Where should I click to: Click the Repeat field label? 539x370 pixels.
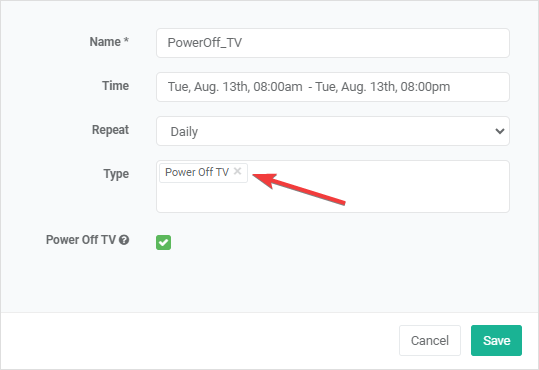(x=110, y=130)
